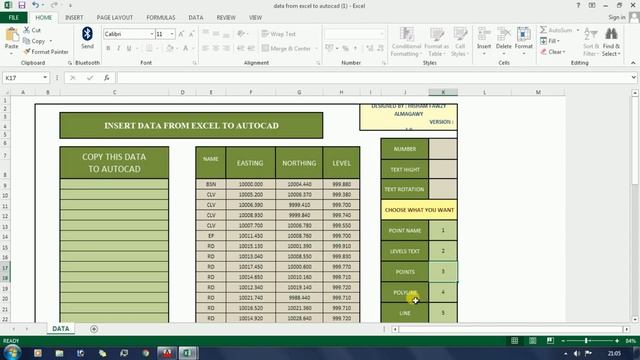Open Format as Table gallery
Screen dimensions: 640x360
(x=436, y=42)
